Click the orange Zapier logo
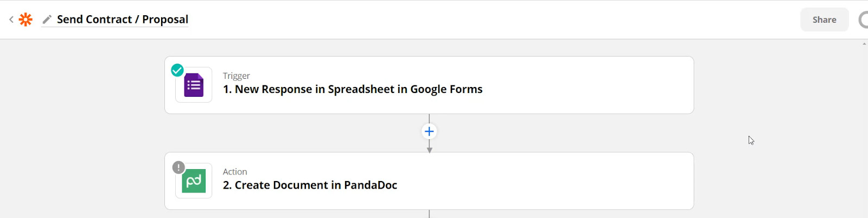Screen dimensions: 868x218 (x=25, y=20)
